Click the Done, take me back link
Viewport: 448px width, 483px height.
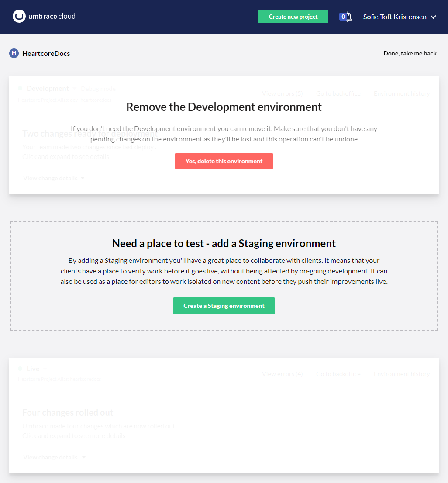point(410,53)
